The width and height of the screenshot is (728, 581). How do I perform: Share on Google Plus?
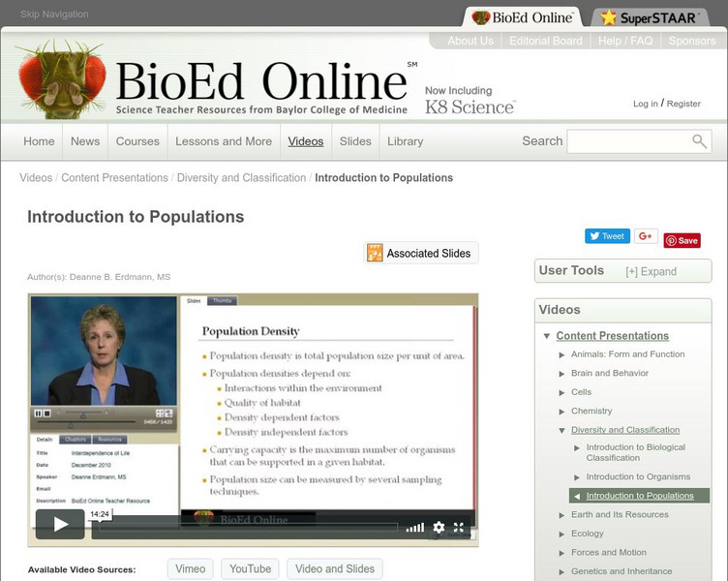(x=646, y=236)
